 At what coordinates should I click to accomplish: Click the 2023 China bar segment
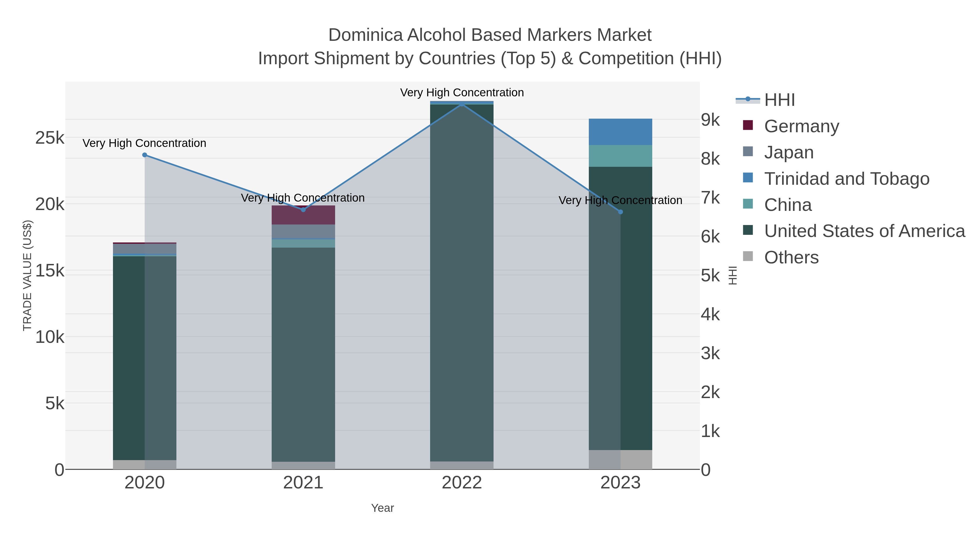tap(620, 156)
